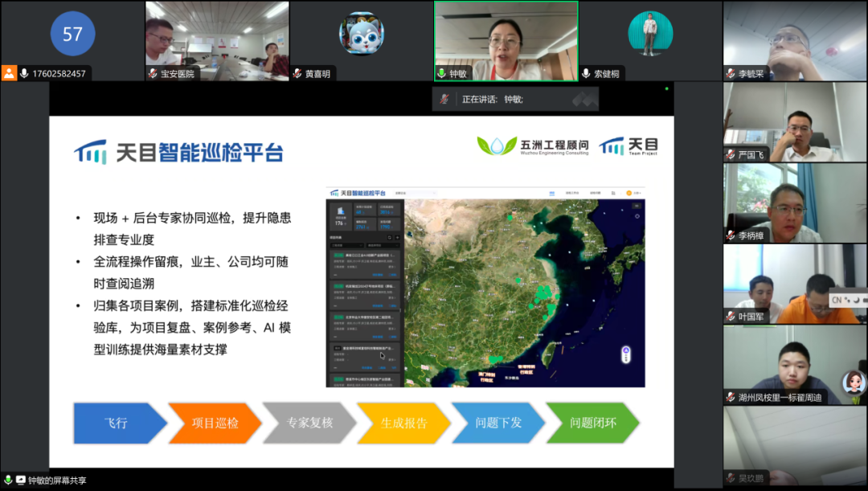Image resolution: width=868 pixels, height=491 pixels.
Task: Select 严国飞's video tile
Action: (795, 122)
